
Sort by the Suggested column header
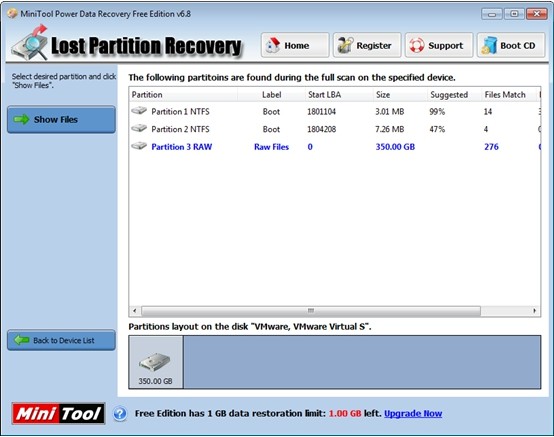click(454, 95)
